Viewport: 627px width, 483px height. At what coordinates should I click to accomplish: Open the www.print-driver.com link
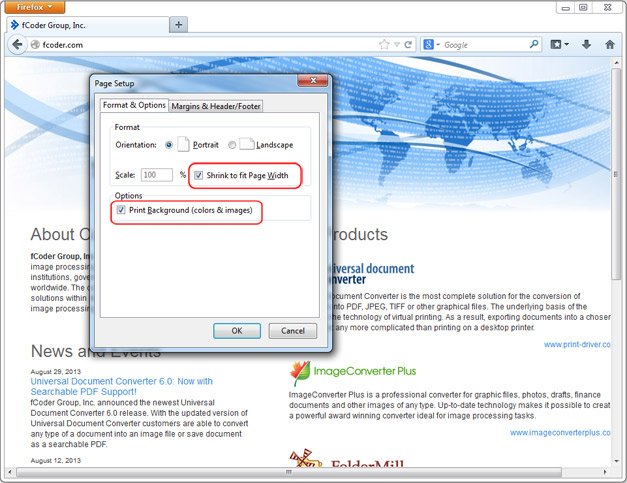pyautogui.click(x=577, y=344)
